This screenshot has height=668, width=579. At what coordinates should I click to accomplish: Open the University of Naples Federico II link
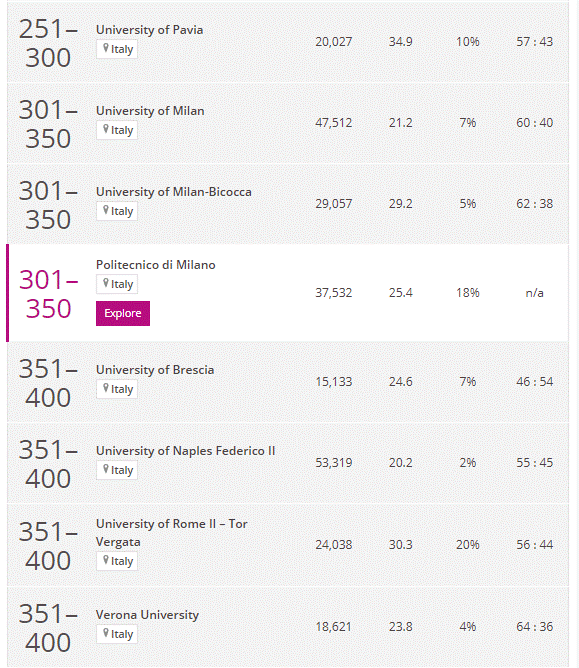185,451
